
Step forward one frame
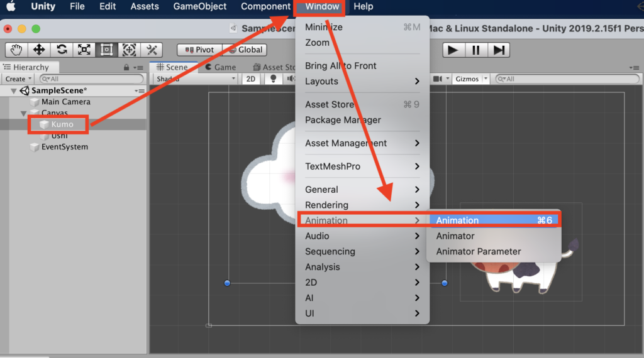[x=499, y=50]
